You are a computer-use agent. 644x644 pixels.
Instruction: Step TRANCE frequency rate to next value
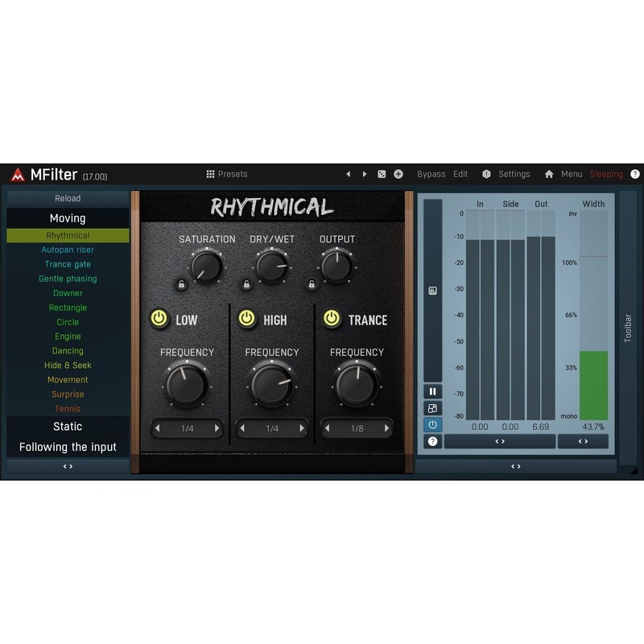(386, 429)
